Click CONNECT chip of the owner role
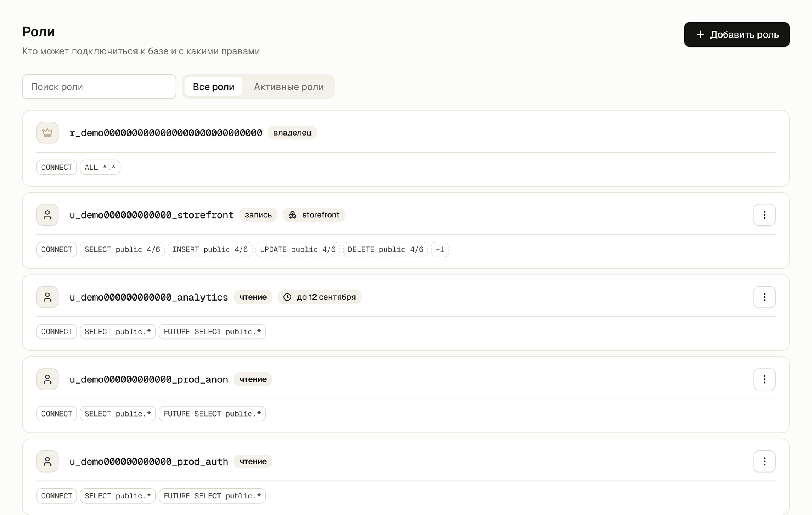The height and width of the screenshot is (515, 812). pos(57,167)
